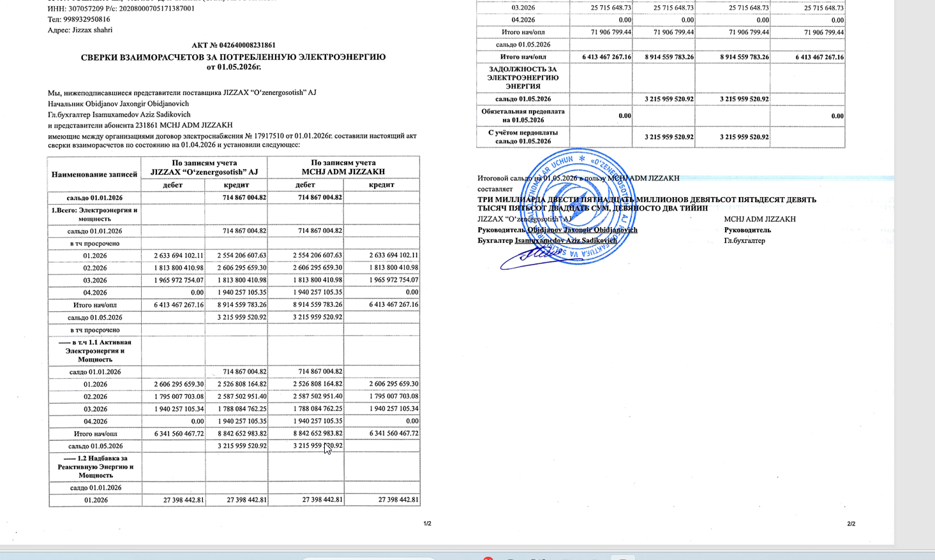Image resolution: width=935 pixels, height=560 pixels.
Task: Click the word составляет
Action: (x=495, y=189)
